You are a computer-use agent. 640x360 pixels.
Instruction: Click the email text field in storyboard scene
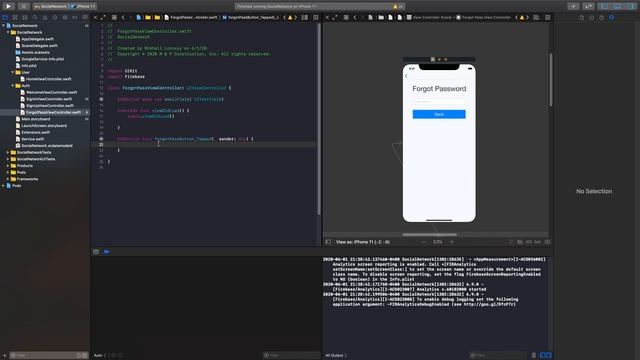point(439,101)
